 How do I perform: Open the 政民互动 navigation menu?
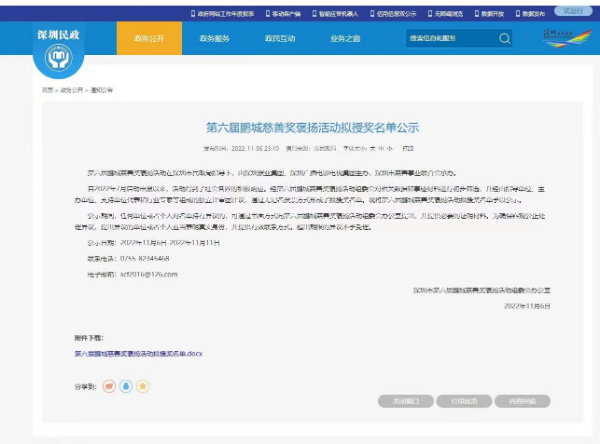(280, 38)
